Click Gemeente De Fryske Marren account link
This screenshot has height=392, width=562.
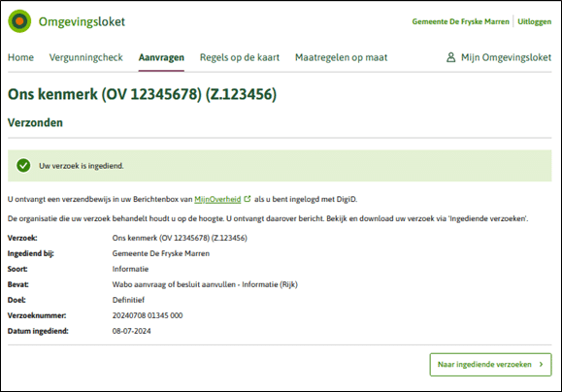[x=460, y=21]
